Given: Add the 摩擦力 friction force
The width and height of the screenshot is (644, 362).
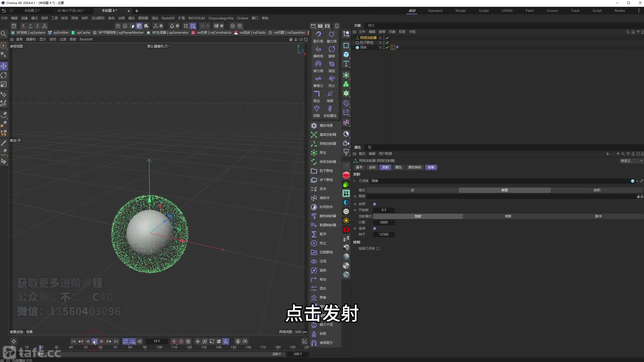Looking at the screenshot, I should [318, 82].
